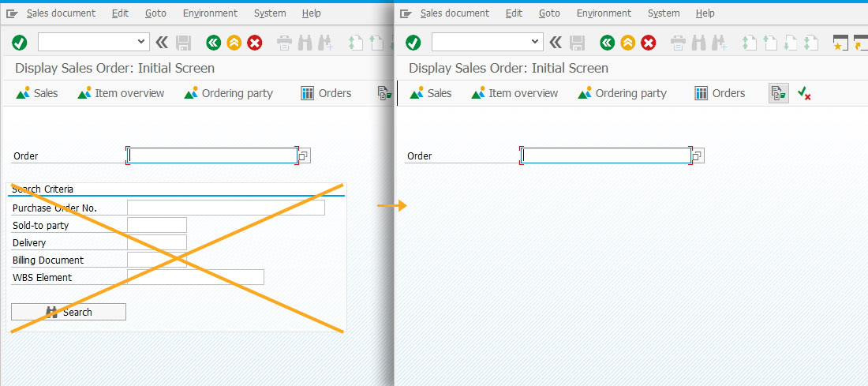This screenshot has width=868, height=386.
Task: Open Help menu in right window
Action: (x=705, y=13)
